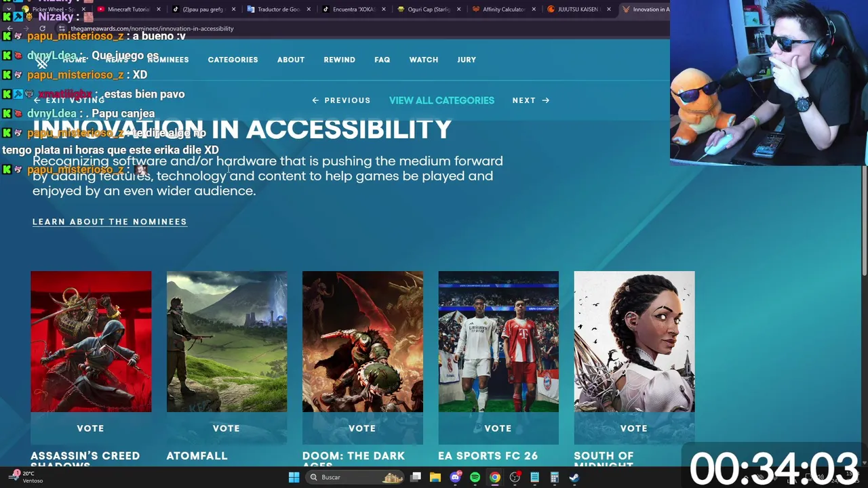Select the Assassin's Creed Shadows cover art
The image size is (868, 488).
point(91,342)
